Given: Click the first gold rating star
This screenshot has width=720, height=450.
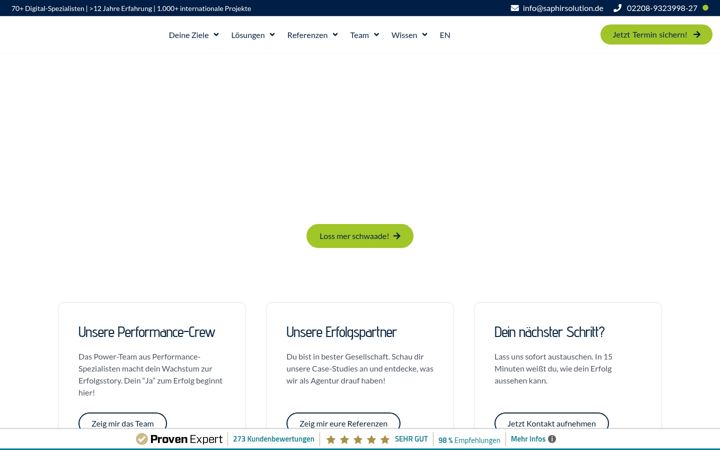Looking at the screenshot, I should pyautogui.click(x=331, y=439).
